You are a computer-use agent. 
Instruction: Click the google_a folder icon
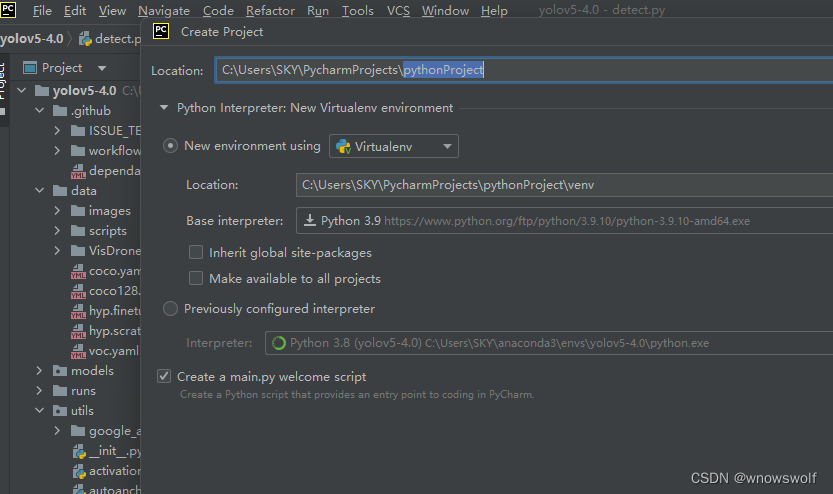(78, 431)
